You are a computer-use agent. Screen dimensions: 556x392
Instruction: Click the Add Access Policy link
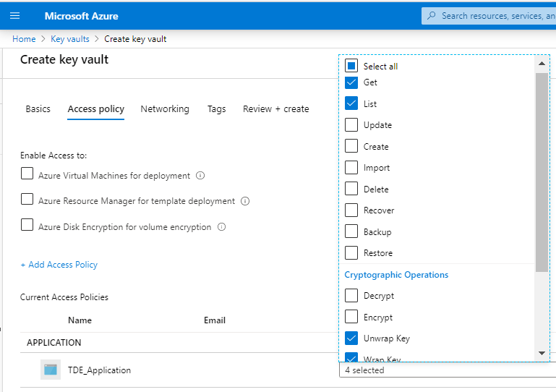pyautogui.click(x=59, y=265)
